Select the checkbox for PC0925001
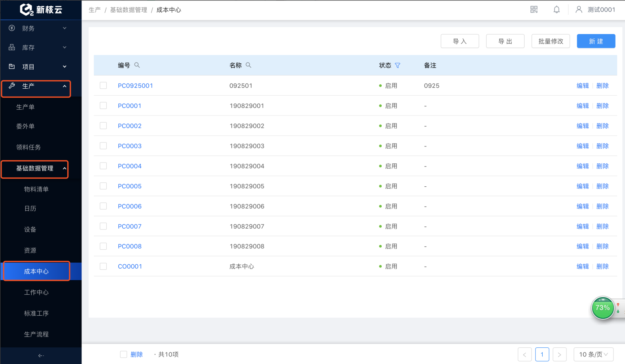The width and height of the screenshot is (625, 364). tap(103, 85)
